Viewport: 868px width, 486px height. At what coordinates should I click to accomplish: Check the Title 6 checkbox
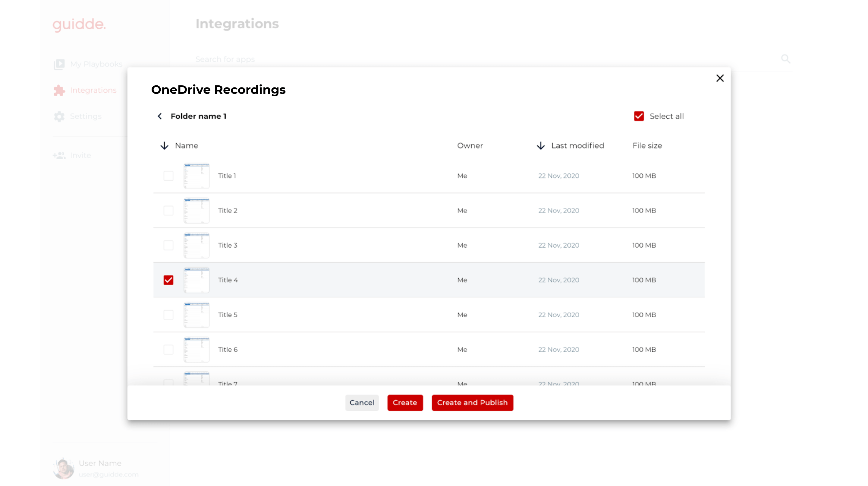click(x=168, y=349)
